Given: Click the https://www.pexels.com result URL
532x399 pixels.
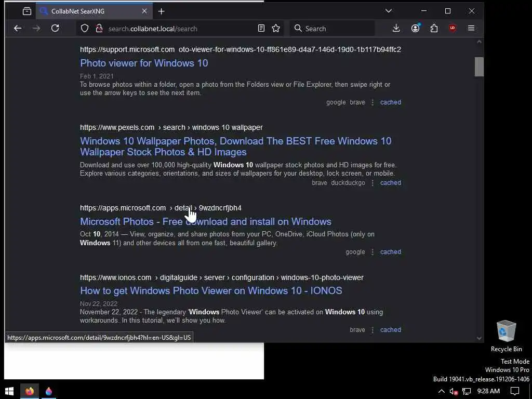Looking at the screenshot, I should click(x=171, y=128).
